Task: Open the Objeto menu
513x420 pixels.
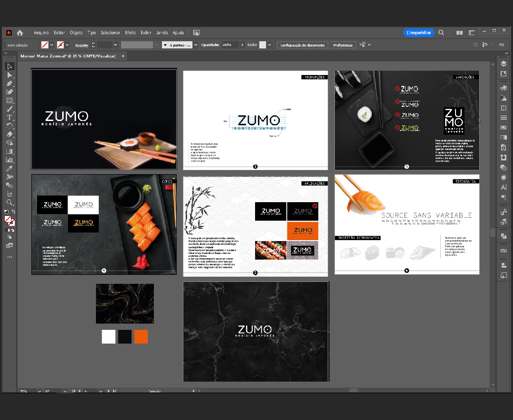Action: 76,33
